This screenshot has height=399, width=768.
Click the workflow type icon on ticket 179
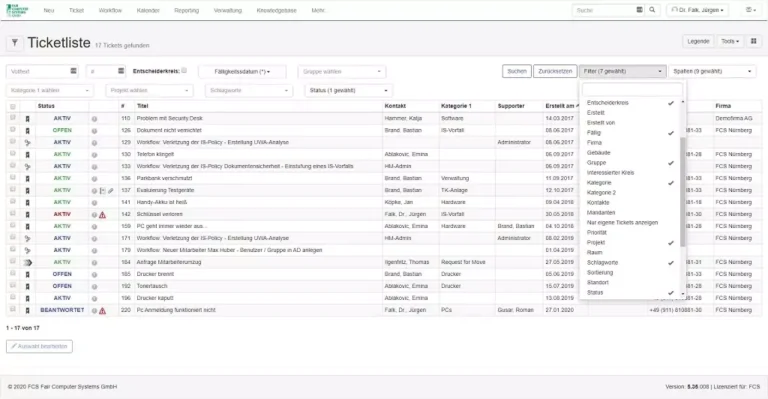click(27, 250)
